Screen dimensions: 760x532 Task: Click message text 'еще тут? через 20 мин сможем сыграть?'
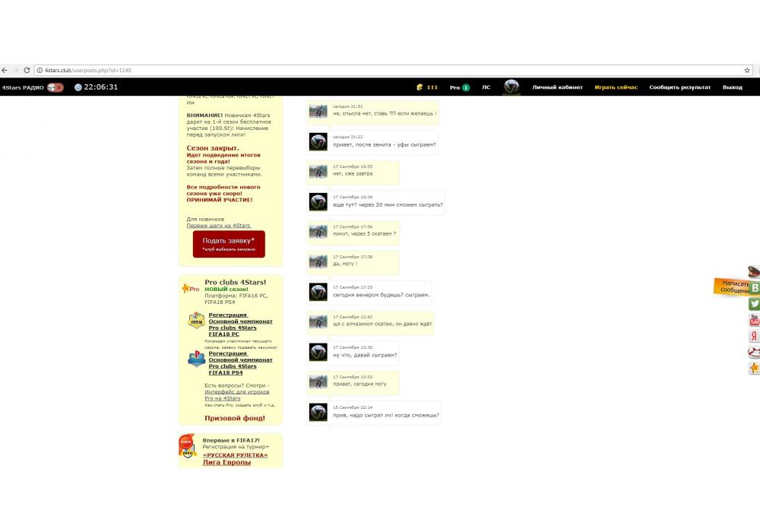(388, 204)
